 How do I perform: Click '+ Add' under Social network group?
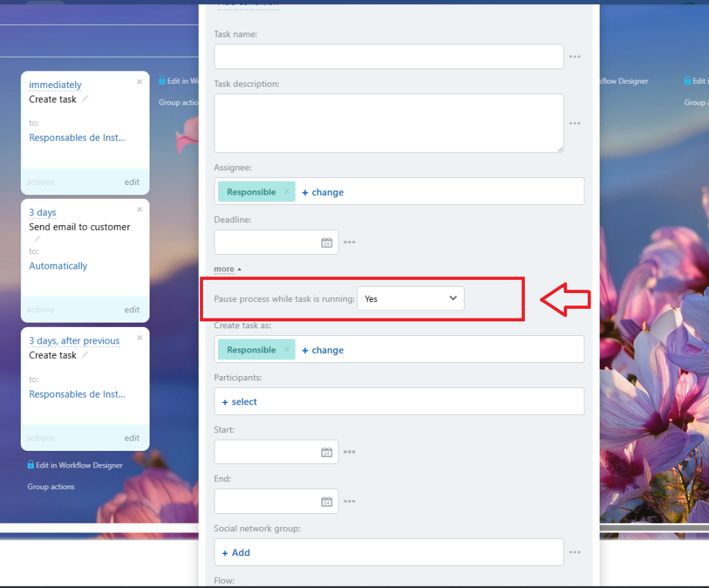coord(236,553)
